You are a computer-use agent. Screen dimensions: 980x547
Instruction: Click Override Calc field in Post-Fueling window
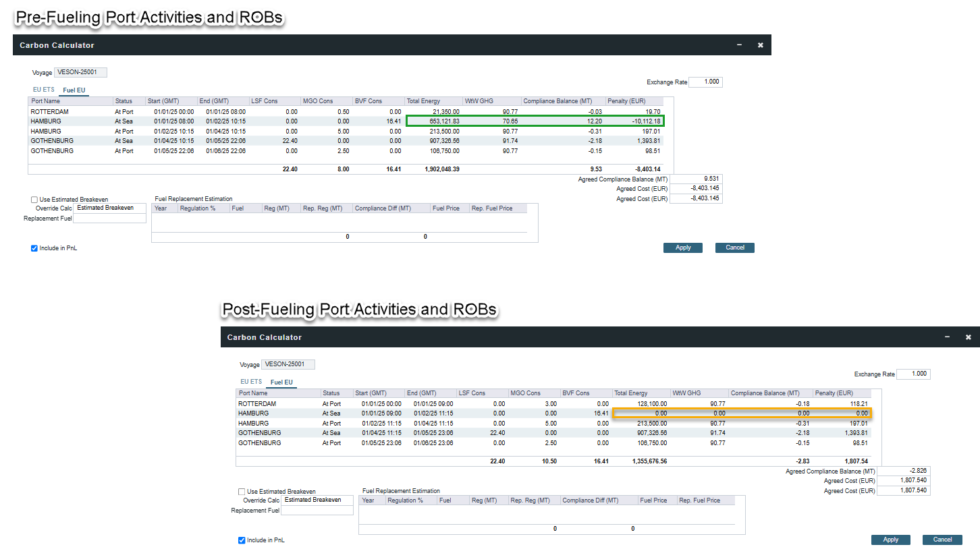coord(317,500)
